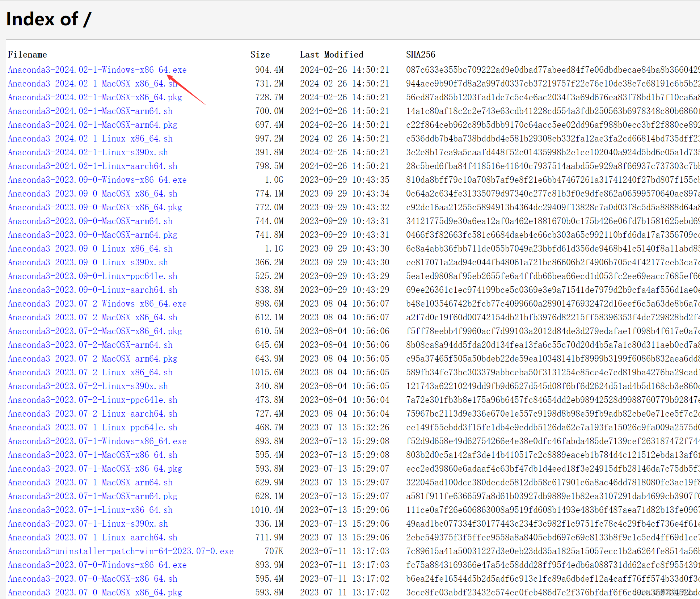Click Anaconda3-2023.07-2-Windows-x86_64.exe link
Image resolution: width=700 pixels, height=599 pixels.
point(97,304)
